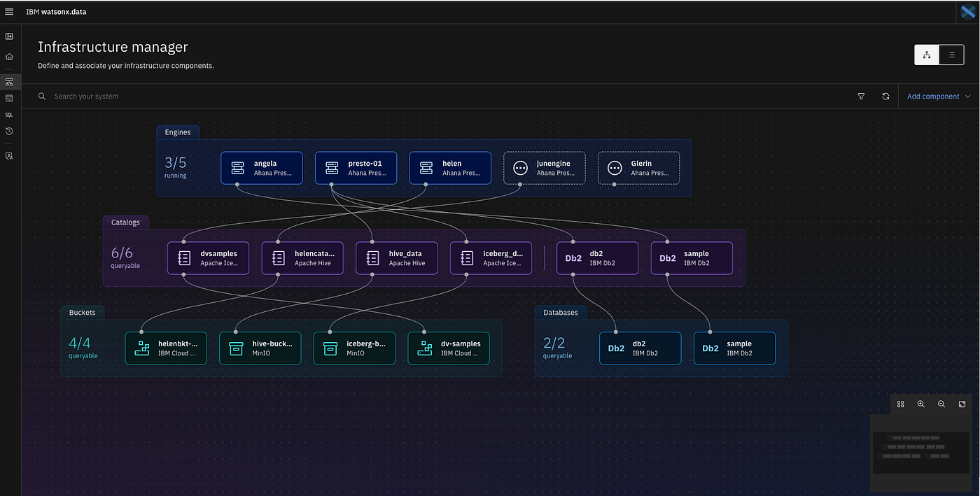Click the Databases group label
The width and height of the screenshot is (980, 496).
561,313
